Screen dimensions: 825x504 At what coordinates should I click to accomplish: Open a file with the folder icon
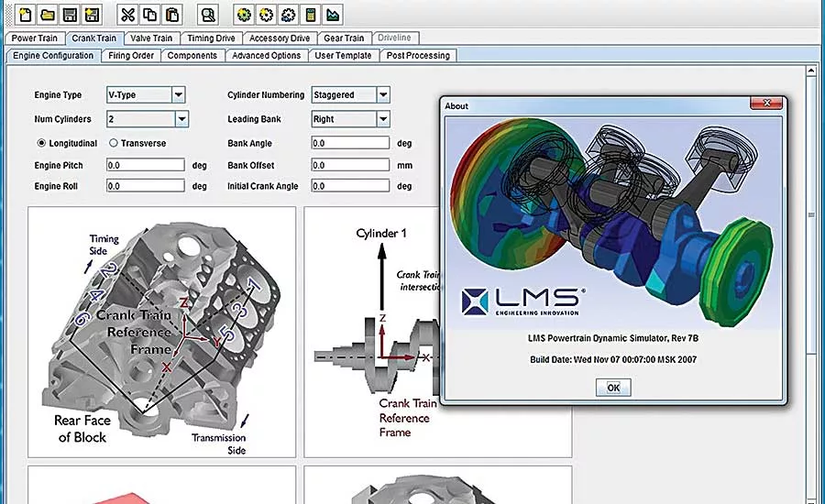click(x=48, y=15)
